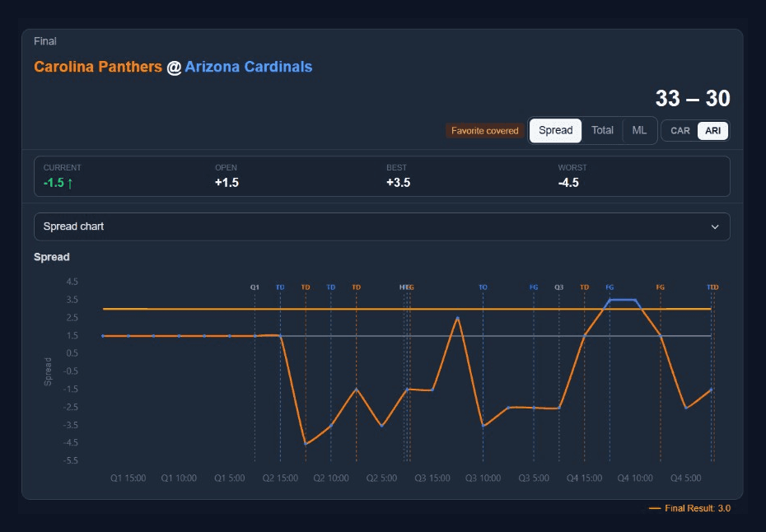Click the Favorite covered badge
This screenshot has height=532, width=766.
tap(484, 131)
